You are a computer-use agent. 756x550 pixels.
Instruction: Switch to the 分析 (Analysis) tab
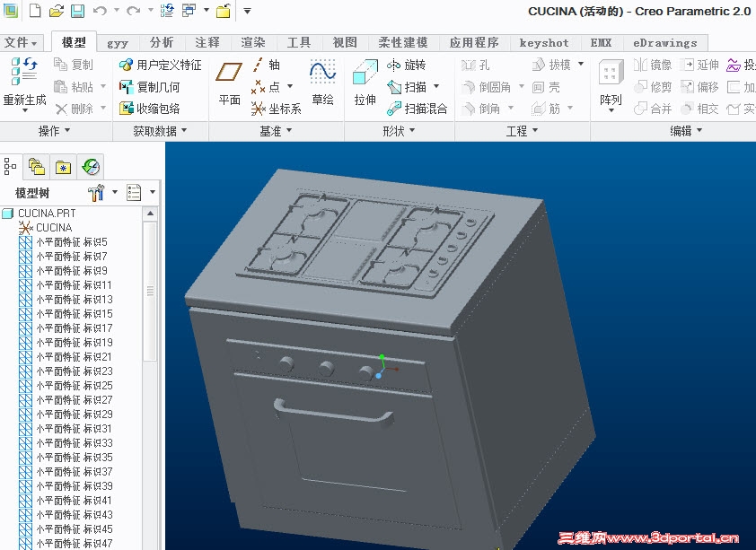pos(162,42)
